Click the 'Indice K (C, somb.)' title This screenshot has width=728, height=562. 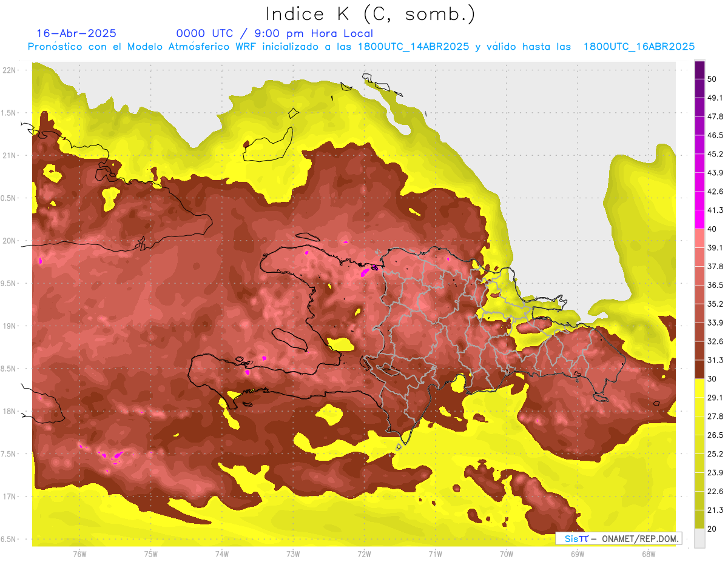(371, 14)
